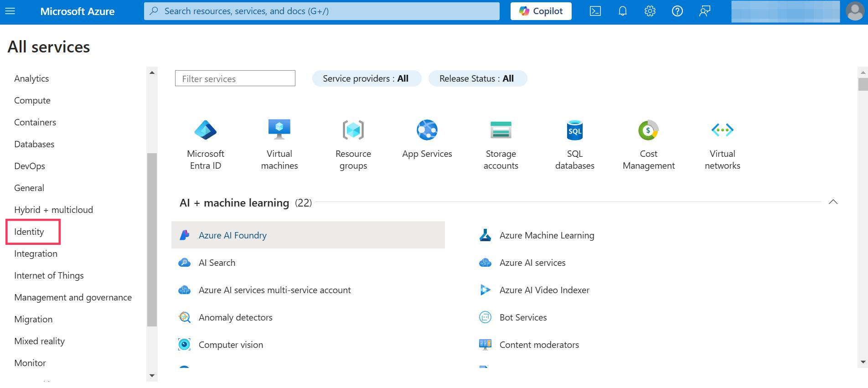The height and width of the screenshot is (388, 868).
Task: Select the General category
Action: 29,188
